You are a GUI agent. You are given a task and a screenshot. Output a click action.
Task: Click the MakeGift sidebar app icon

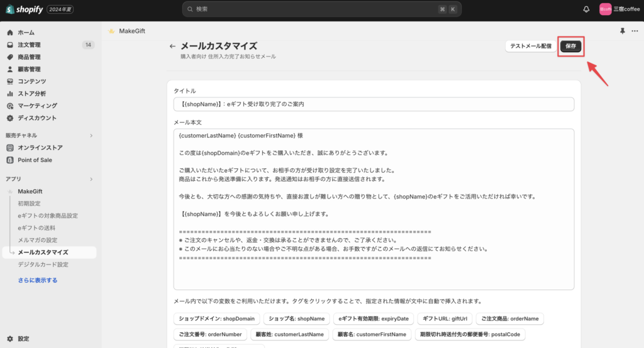10,191
